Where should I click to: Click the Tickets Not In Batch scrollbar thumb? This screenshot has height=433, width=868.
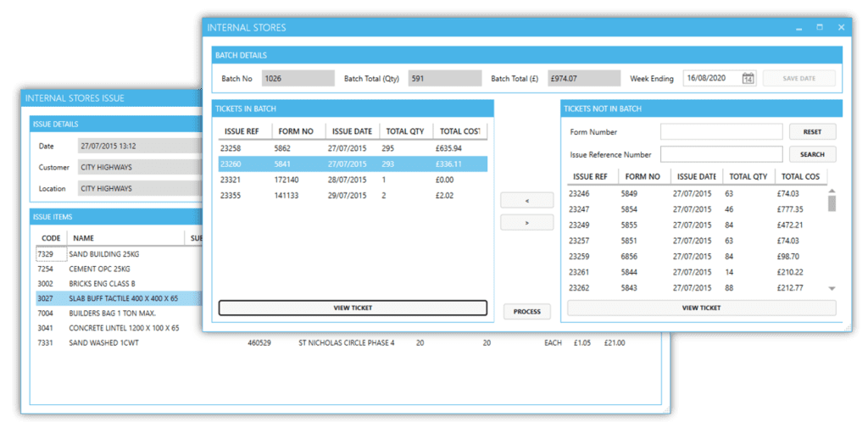pos(832,203)
